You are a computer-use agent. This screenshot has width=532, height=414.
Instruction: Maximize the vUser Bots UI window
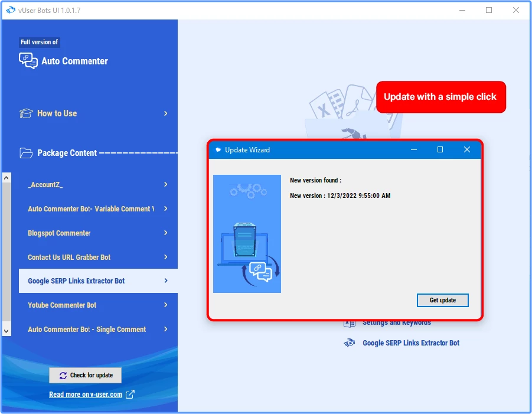tap(489, 10)
